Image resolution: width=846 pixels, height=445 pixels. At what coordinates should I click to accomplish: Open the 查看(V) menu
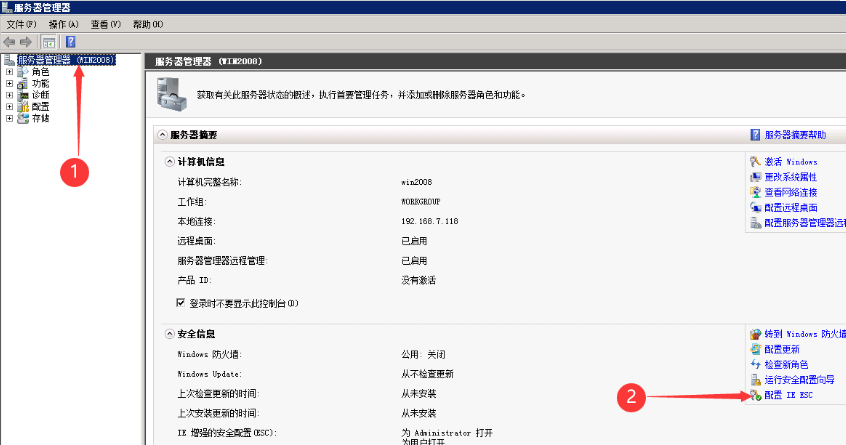105,24
